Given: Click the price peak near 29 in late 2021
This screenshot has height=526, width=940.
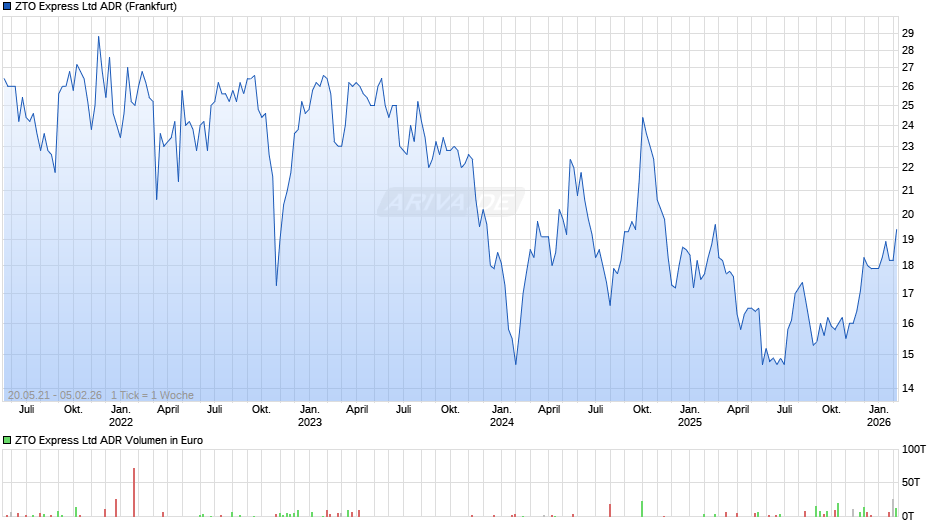Looking at the screenshot, I should 99,37.
